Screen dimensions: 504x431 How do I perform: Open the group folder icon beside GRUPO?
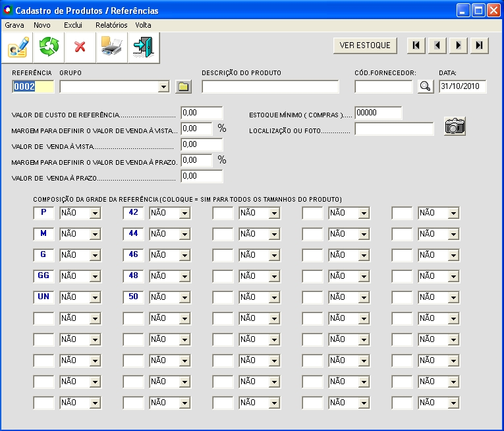tap(184, 86)
